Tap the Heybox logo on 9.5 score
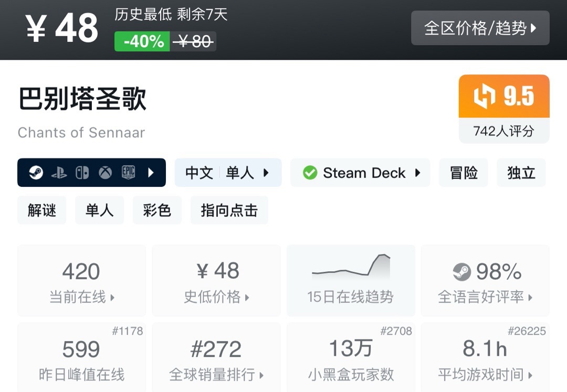567x392 pixels. (485, 97)
